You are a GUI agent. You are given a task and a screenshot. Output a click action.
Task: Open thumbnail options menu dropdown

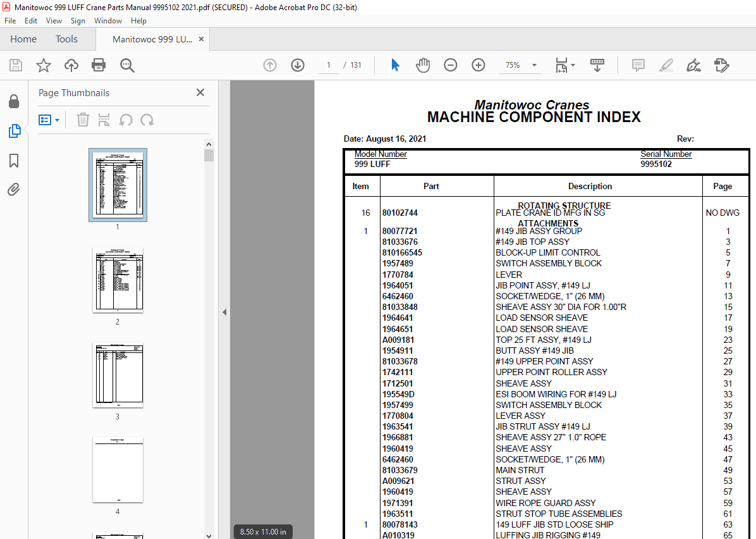49,120
